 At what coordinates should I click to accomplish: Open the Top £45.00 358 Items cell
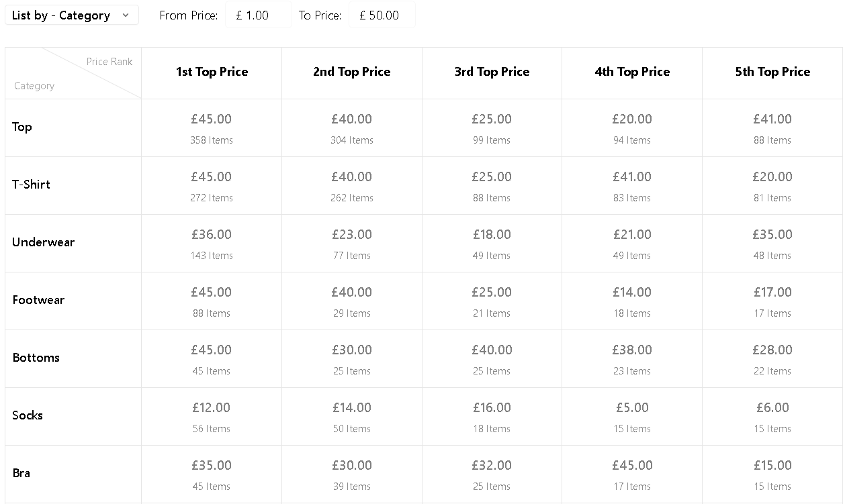tap(212, 128)
